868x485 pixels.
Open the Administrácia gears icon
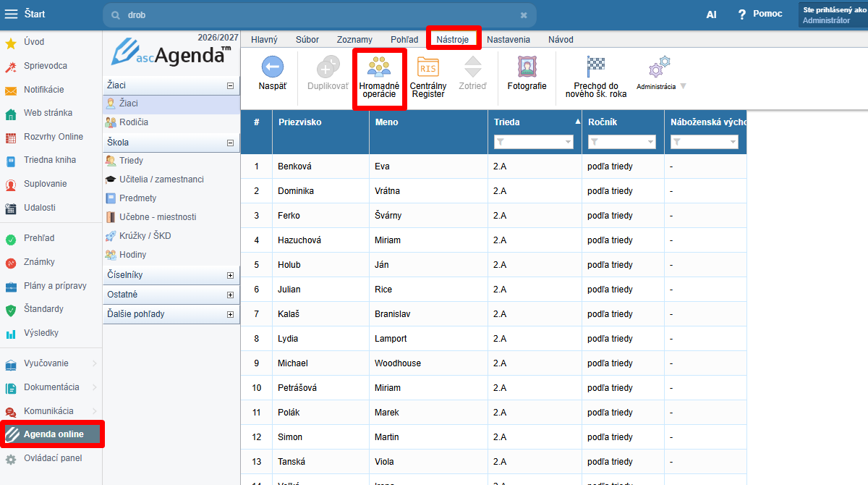coord(659,67)
